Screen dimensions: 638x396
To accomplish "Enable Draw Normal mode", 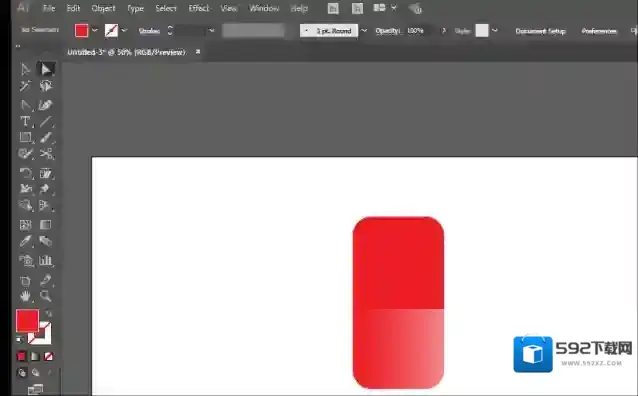I will [x=22, y=372].
